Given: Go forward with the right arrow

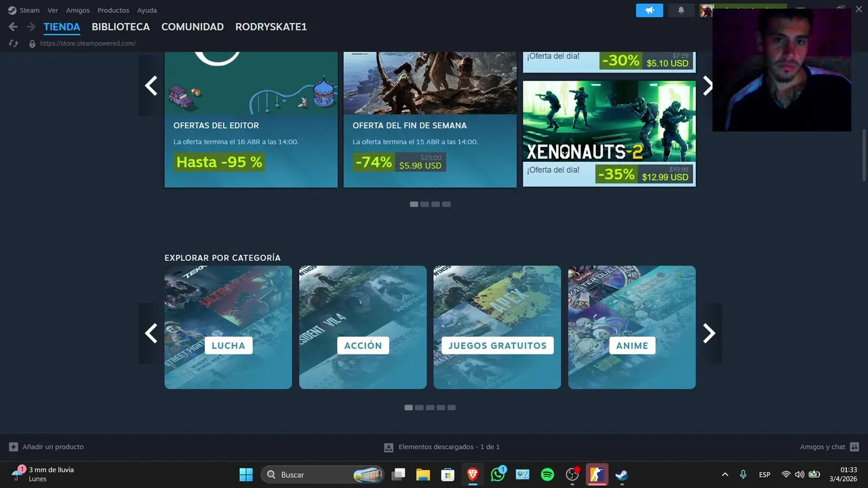Looking at the screenshot, I should coord(31,26).
